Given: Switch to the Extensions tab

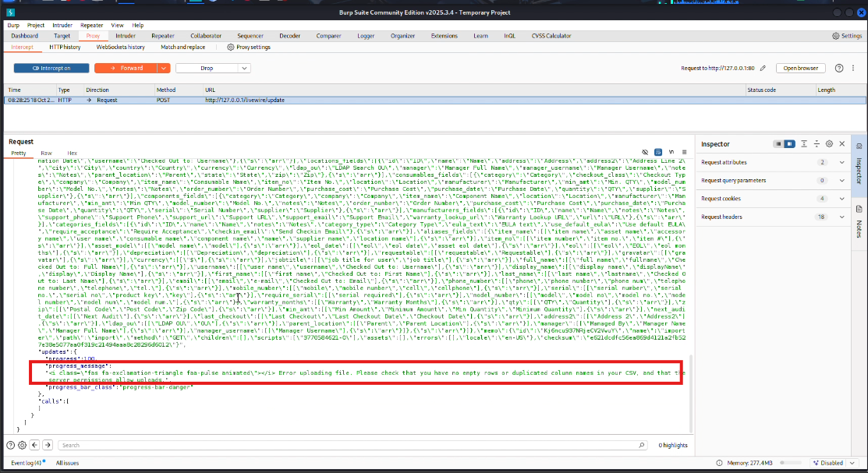Looking at the screenshot, I should [x=444, y=36].
